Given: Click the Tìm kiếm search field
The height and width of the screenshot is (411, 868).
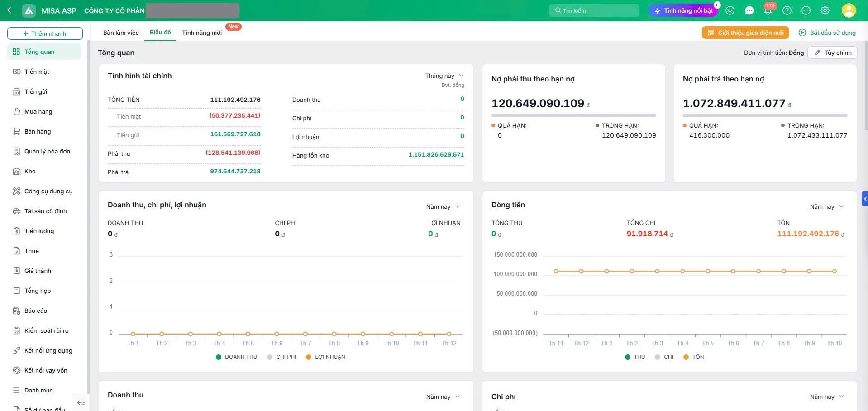Looking at the screenshot, I should 594,10.
